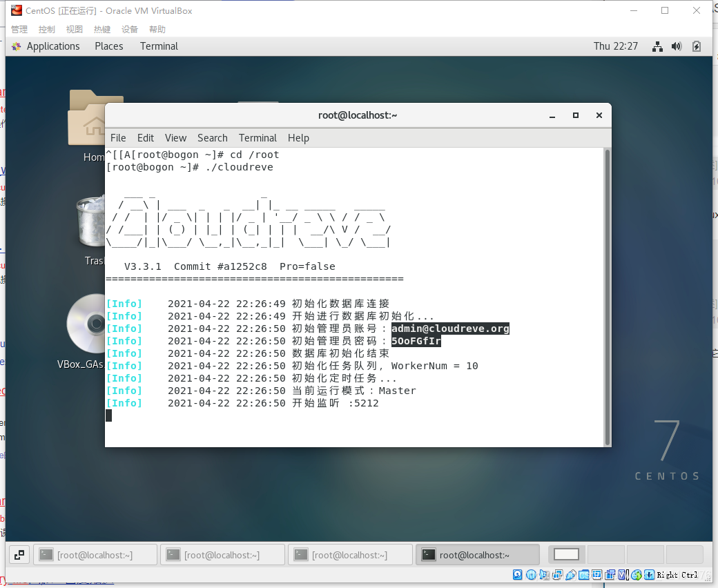Viewport: 718px width, 588px height.
Task: Click the terminal vertical scrollbar
Action: [608, 297]
